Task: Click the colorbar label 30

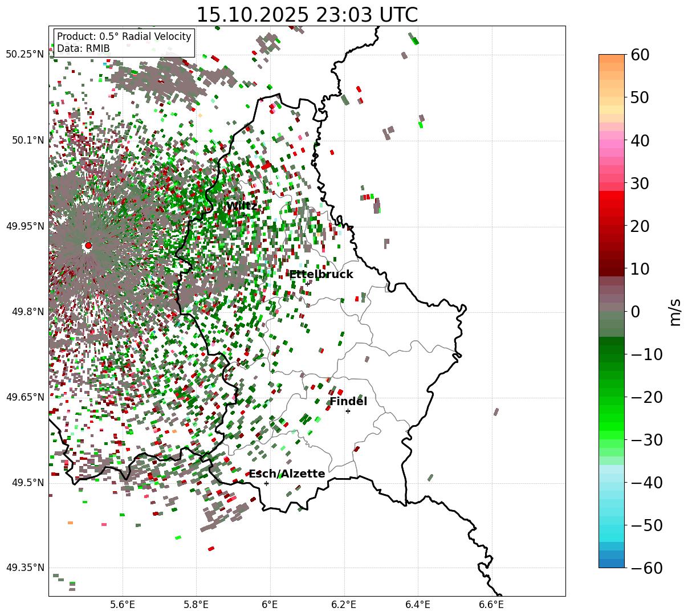Action: point(639,183)
